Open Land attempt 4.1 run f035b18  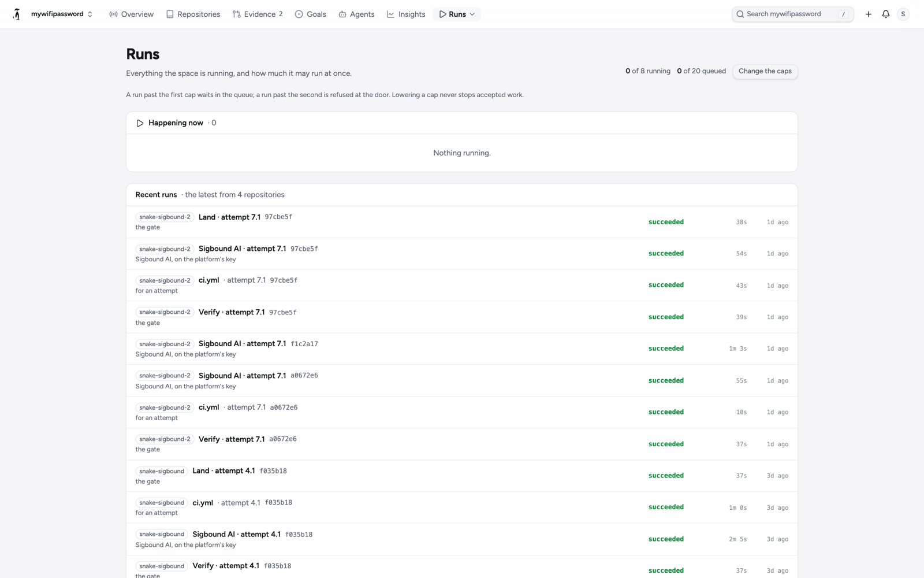[x=461, y=476]
